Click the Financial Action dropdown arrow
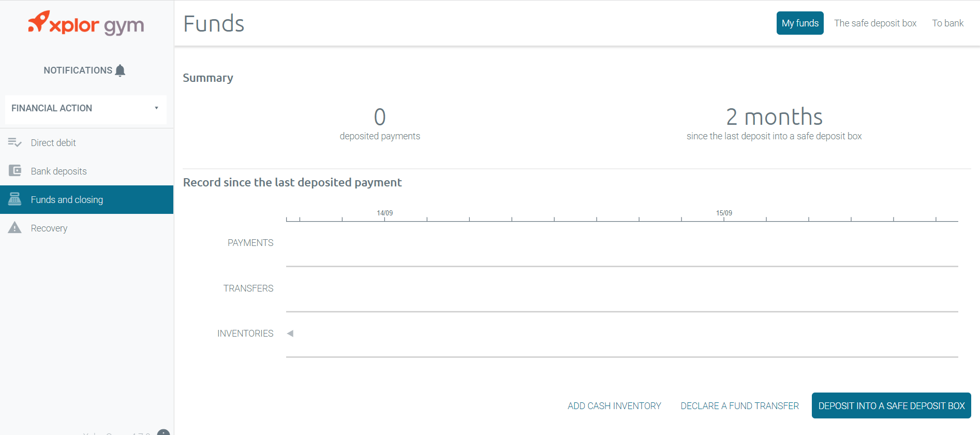 click(156, 108)
